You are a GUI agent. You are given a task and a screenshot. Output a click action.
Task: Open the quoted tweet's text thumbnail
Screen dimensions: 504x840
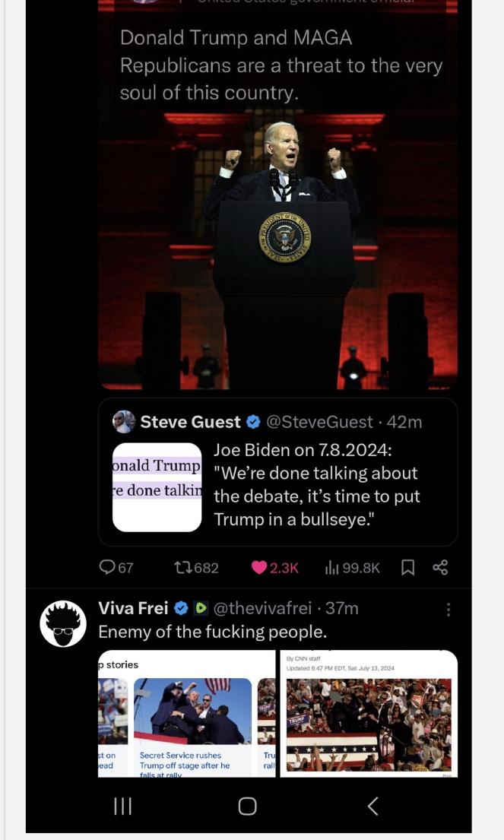tap(157, 487)
